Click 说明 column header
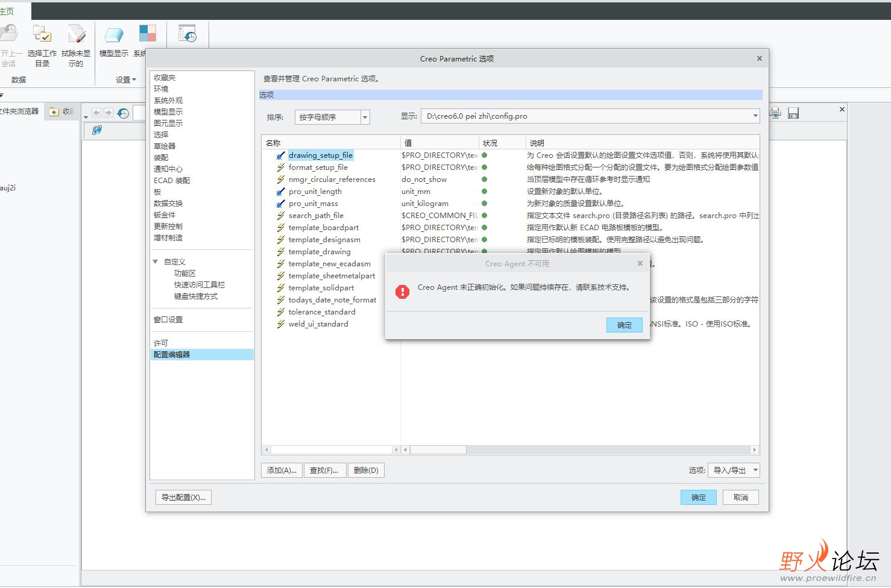Image resolution: width=891 pixels, height=588 pixels. click(642, 143)
